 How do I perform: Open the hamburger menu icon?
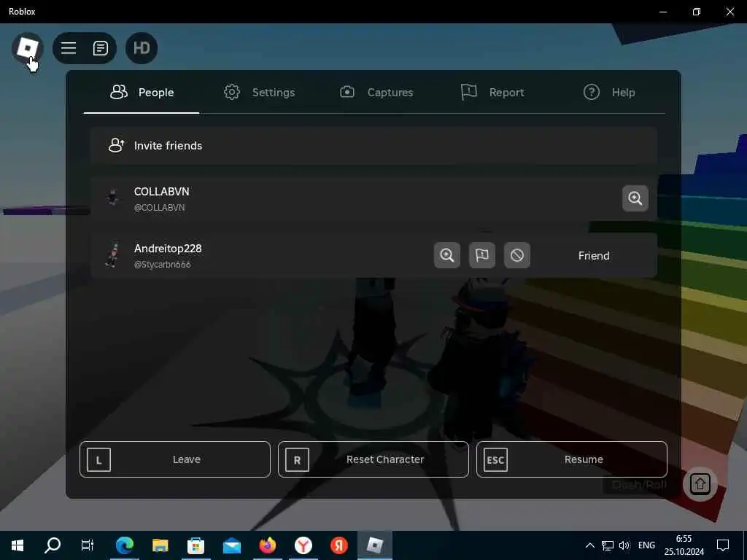point(69,48)
